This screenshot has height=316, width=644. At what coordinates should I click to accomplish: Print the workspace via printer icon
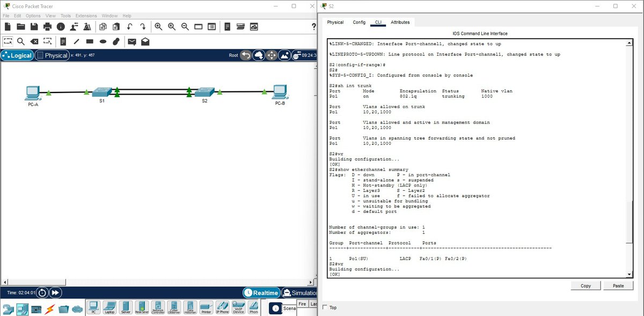47,26
